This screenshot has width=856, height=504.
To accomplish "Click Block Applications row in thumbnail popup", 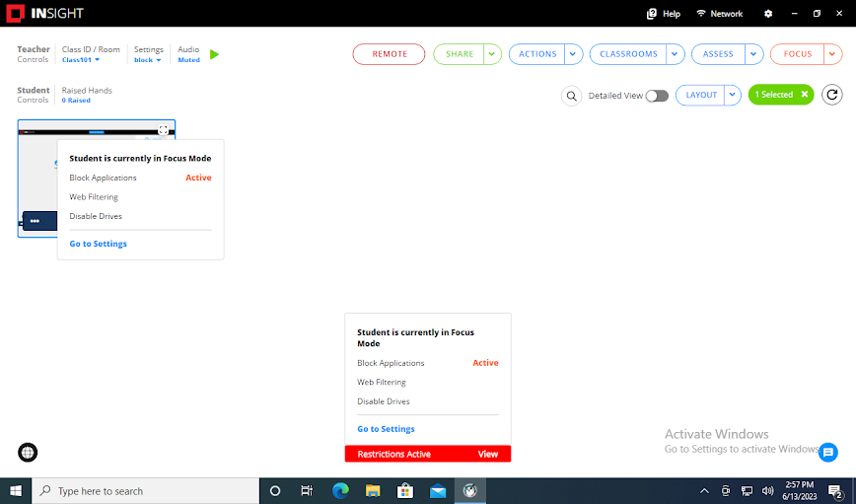I will pyautogui.click(x=140, y=178).
